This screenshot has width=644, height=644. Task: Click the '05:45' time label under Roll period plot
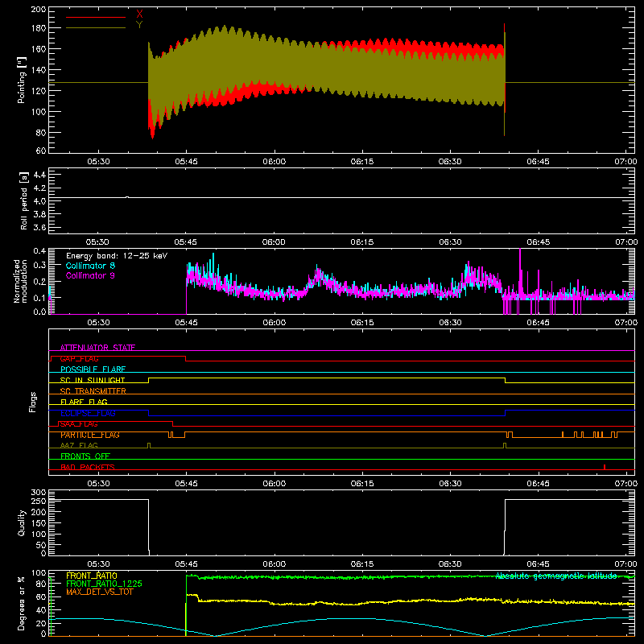pyautogui.click(x=186, y=242)
